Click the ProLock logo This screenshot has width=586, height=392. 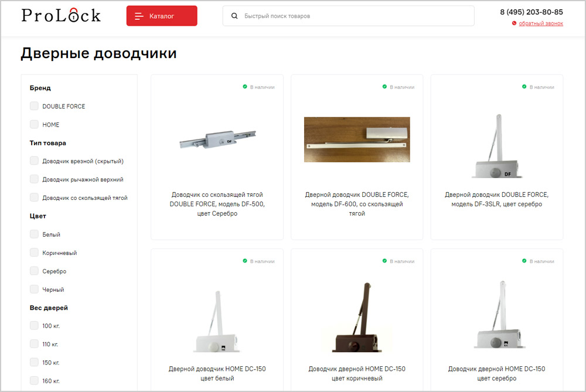61,16
